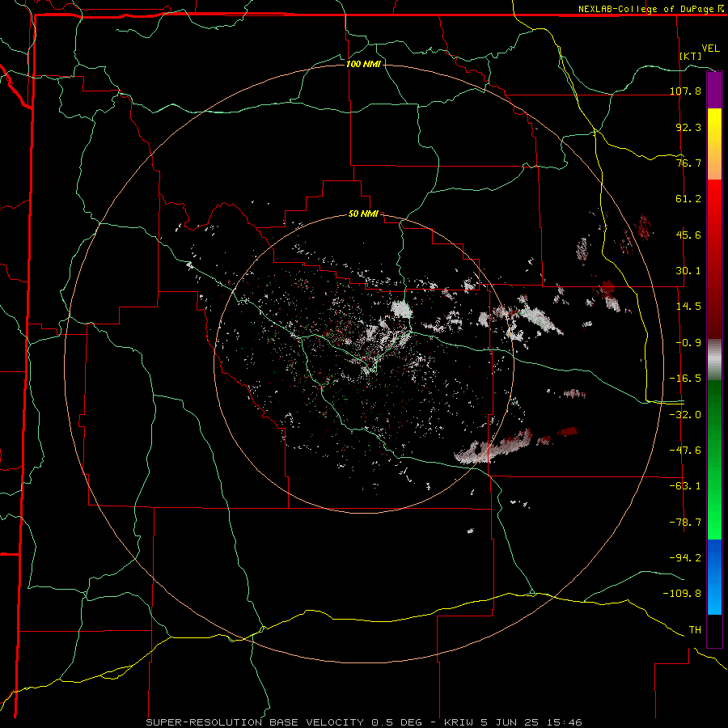Click the -94.2 velocity scale value
Screen dimensions: 728x728
(x=685, y=557)
